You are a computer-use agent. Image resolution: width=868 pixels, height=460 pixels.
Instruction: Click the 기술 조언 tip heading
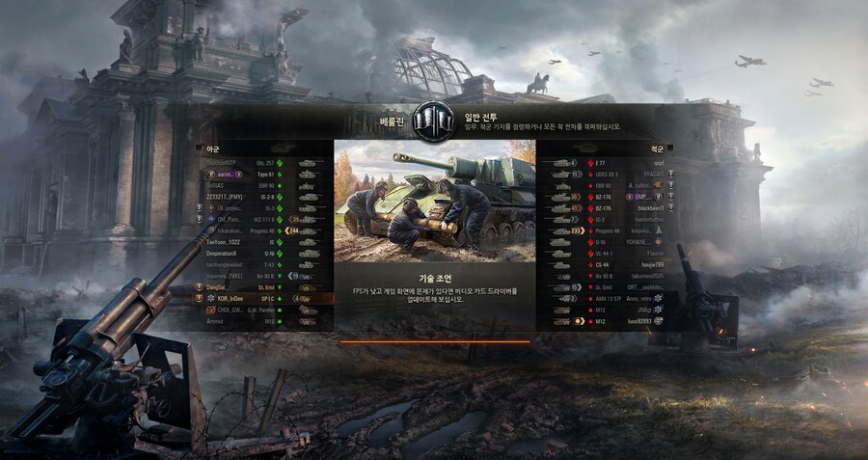[435, 279]
